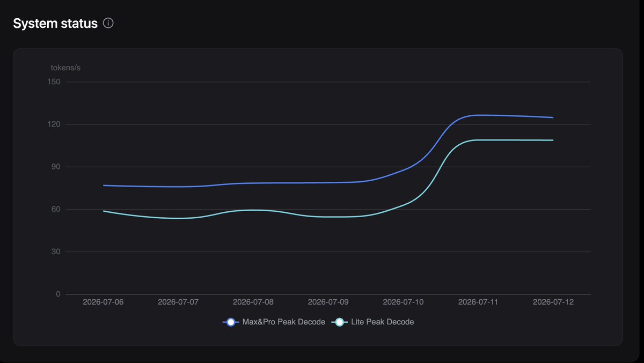
Task: Click the 30 y-axis label
Action: tap(57, 251)
